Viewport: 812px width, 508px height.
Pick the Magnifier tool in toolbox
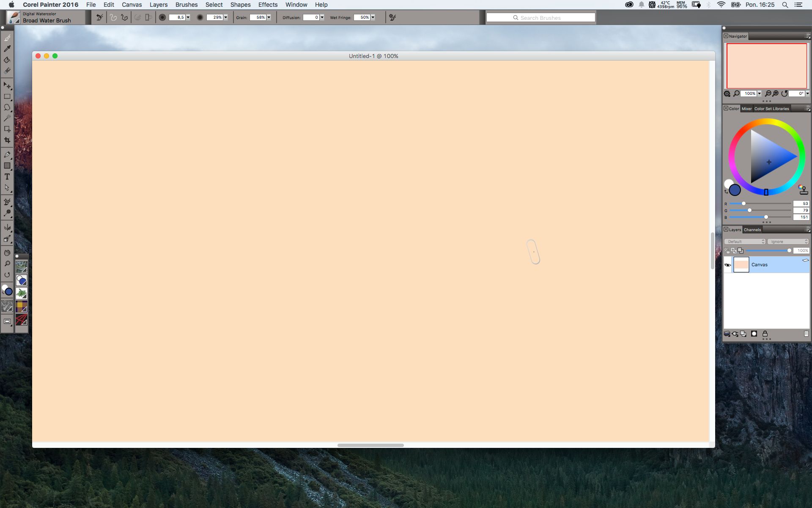coord(7,264)
